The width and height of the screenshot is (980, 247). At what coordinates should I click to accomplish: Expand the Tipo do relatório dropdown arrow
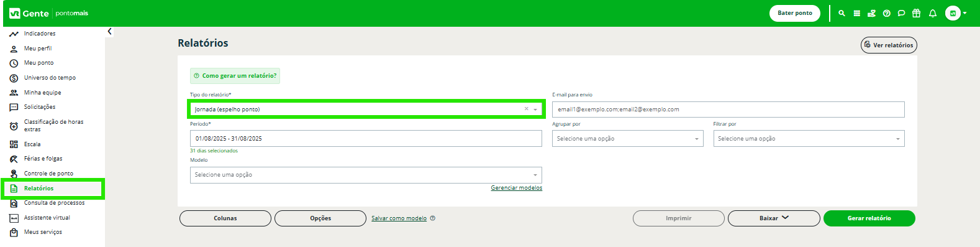click(535, 110)
